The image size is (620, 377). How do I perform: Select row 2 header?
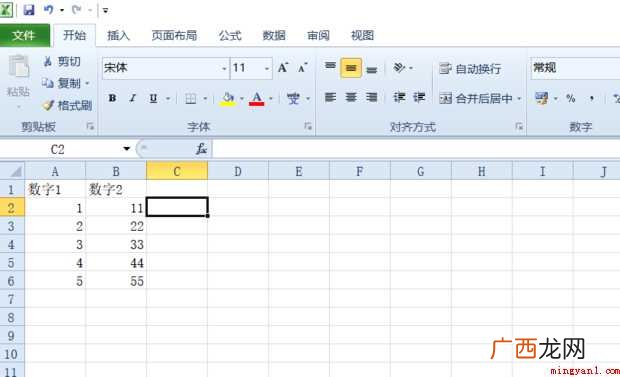coord(11,208)
